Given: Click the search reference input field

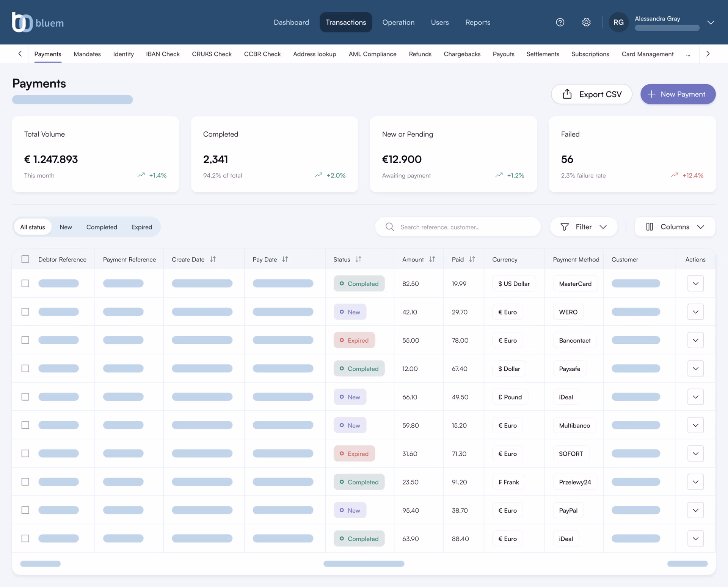Looking at the screenshot, I should [458, 227].
